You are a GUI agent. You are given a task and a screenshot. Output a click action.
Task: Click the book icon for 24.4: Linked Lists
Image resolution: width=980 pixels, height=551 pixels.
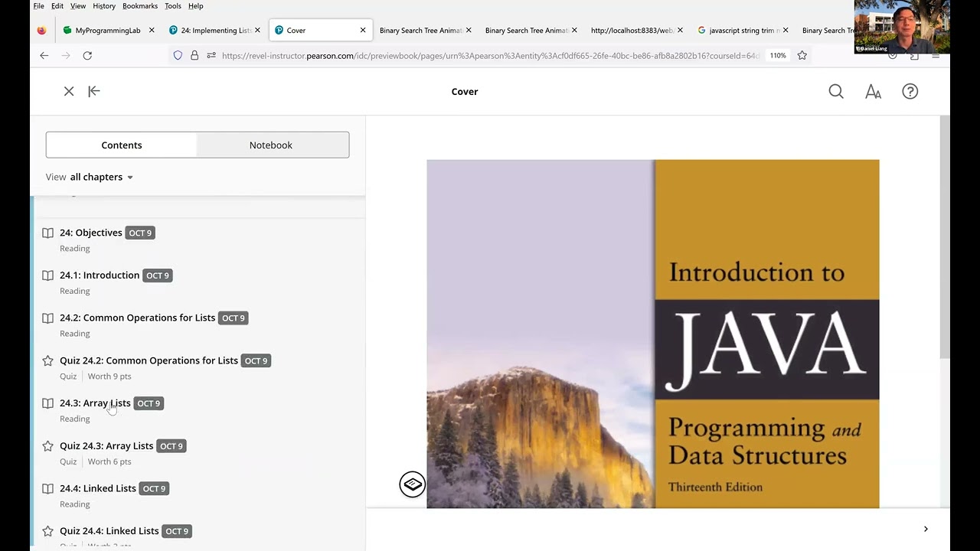(x=47, y=488)
